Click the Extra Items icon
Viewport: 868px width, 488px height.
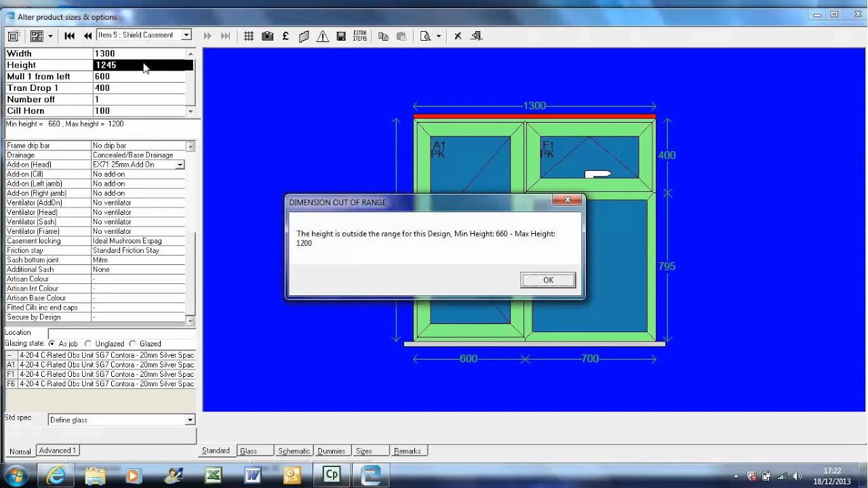360,36
